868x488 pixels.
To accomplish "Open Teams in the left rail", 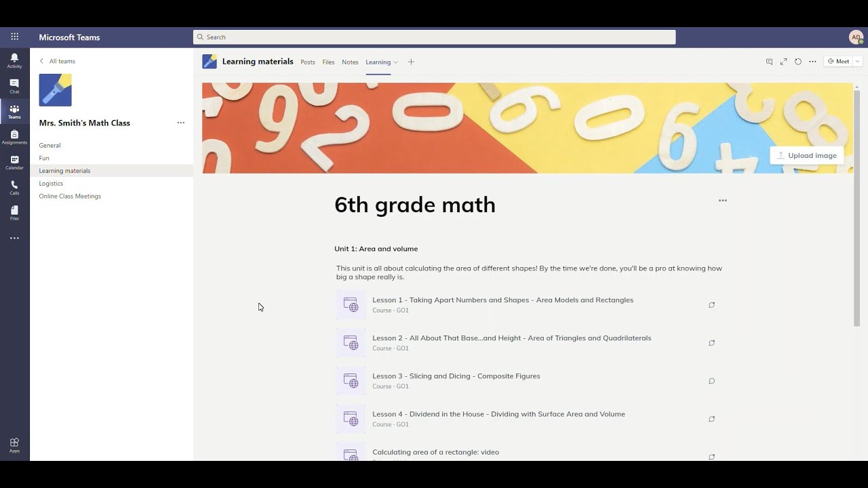I will click(14, 112).
